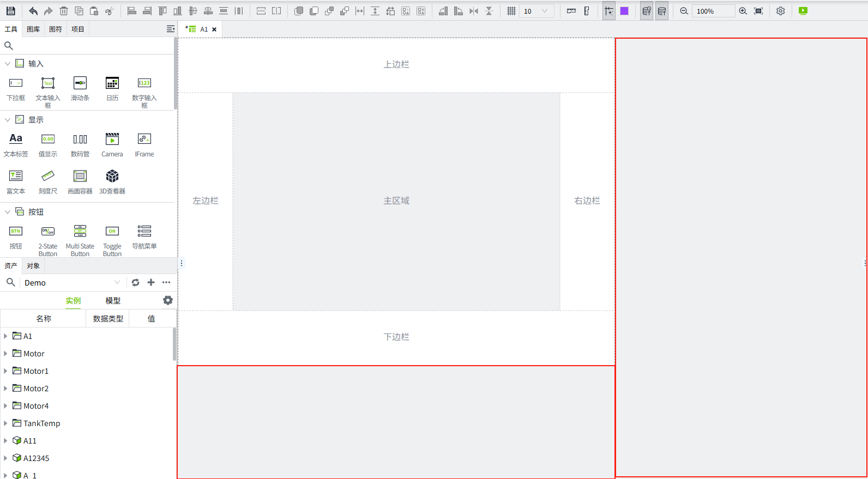This screenshot has width=868, height=479.
Task: Click the Save icon in the toolbar
Action: 10,11
